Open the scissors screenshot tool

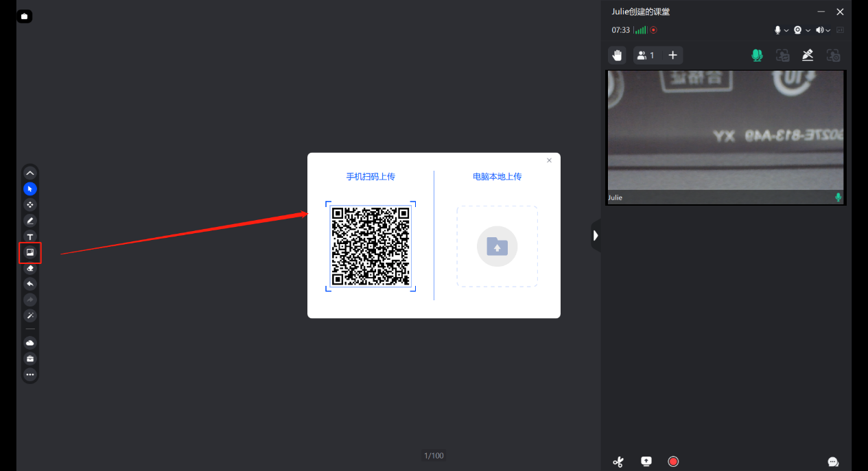point(618,461)
